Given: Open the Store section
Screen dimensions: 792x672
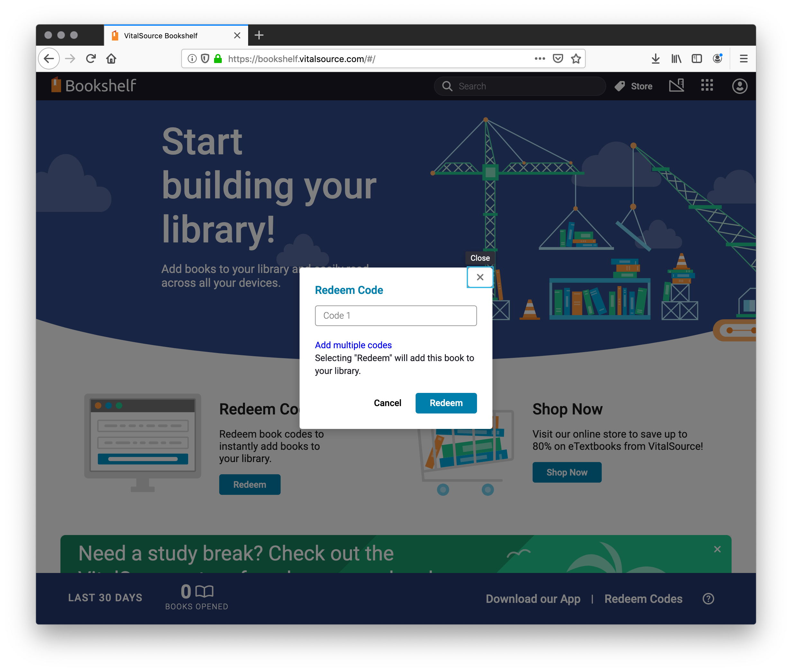Looking at the screenshot, I should (633, 86).
